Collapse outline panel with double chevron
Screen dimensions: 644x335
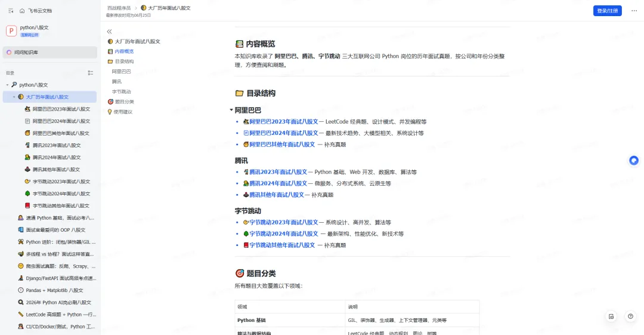point(109,32)
